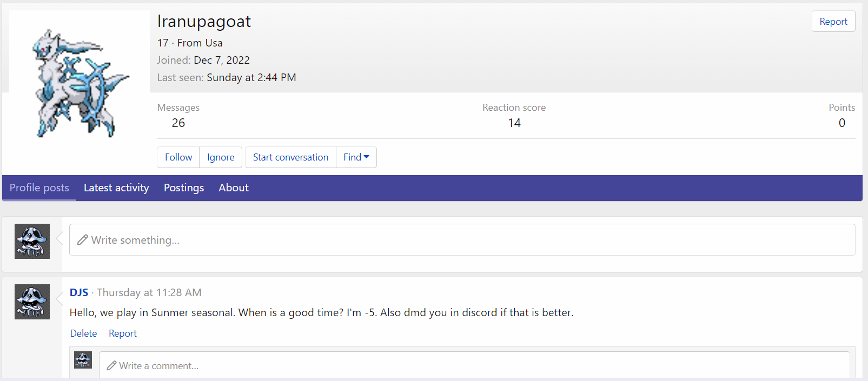
Task: Open DJS avatar on the profile post
Action: tap(32, 302)
